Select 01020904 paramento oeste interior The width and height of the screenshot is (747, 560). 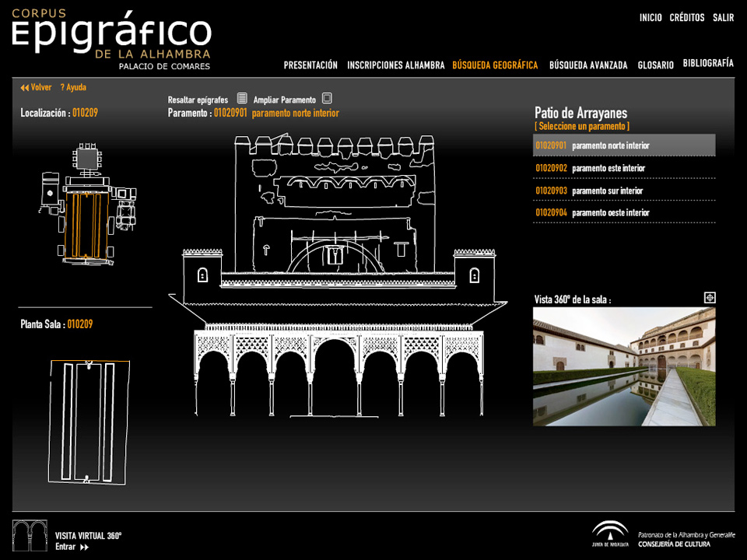tap(624, 212)
